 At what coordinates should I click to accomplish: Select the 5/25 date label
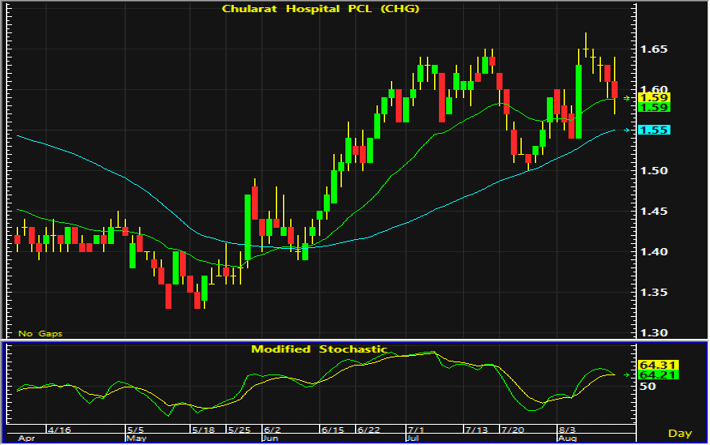(239, 430)
